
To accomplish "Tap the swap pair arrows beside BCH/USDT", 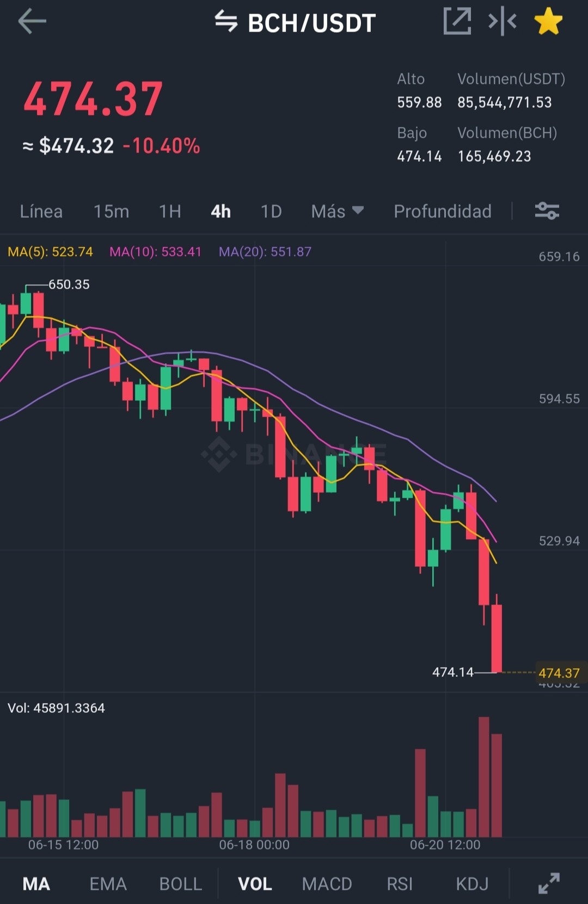I will tap(226, 22).
